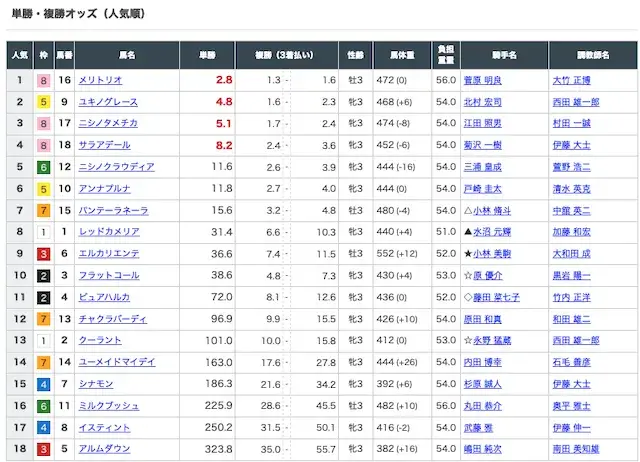Open jockey link 江田 照男
The height and width of the screenshot is (462, 640).
482,123
